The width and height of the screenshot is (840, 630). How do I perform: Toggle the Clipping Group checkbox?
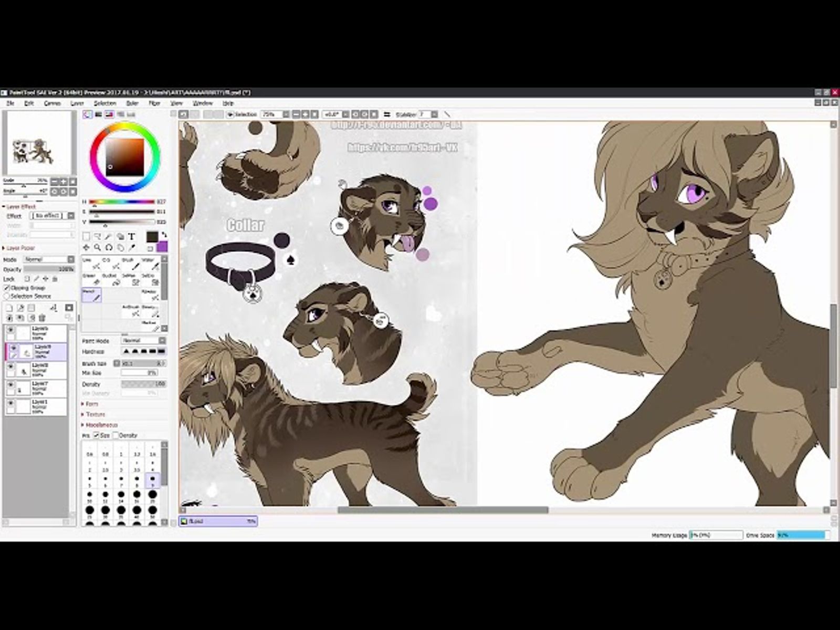point(7,288)
